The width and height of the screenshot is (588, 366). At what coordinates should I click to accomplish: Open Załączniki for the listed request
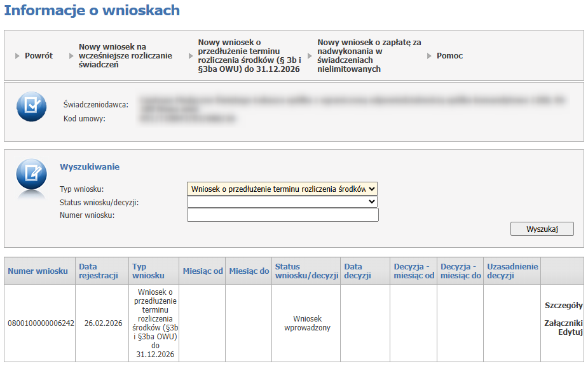(x=563, y=323)
